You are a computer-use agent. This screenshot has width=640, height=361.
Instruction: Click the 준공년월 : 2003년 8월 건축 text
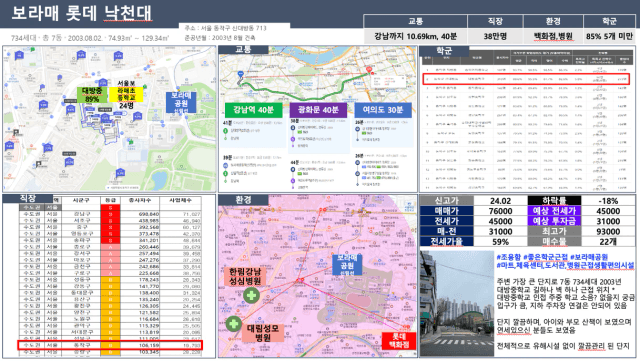point(220,38)
